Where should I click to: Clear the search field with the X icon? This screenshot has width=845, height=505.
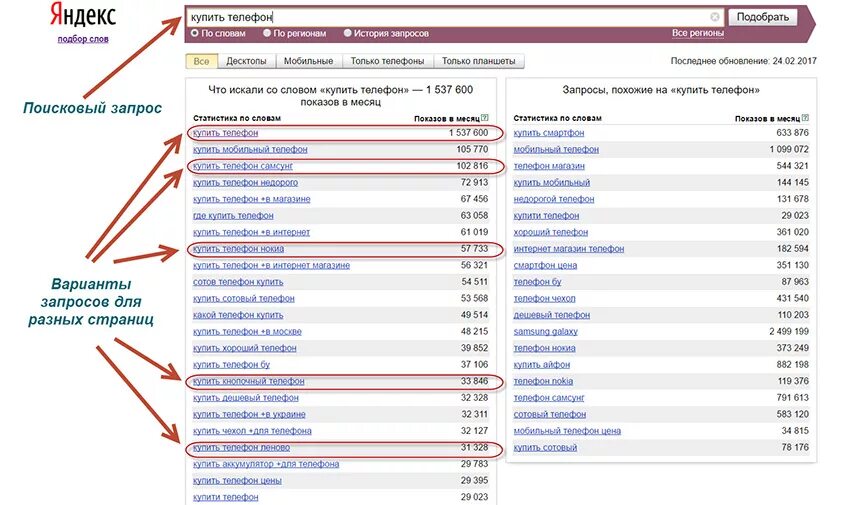[x=715, y=17]
